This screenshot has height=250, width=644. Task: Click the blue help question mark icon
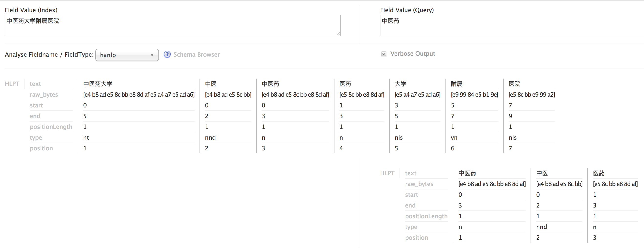click(167, 54)
